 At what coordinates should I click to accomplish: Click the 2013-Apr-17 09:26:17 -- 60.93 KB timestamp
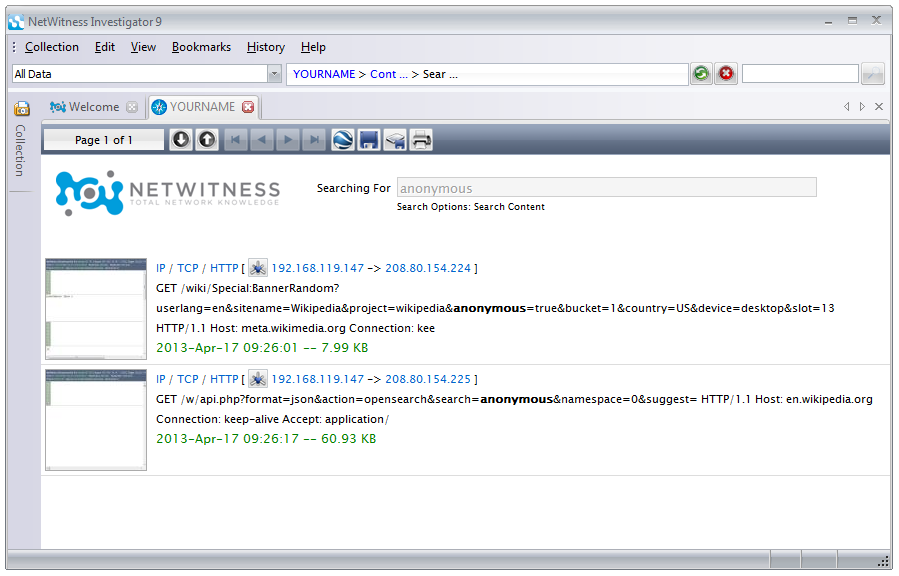point(266,439)
